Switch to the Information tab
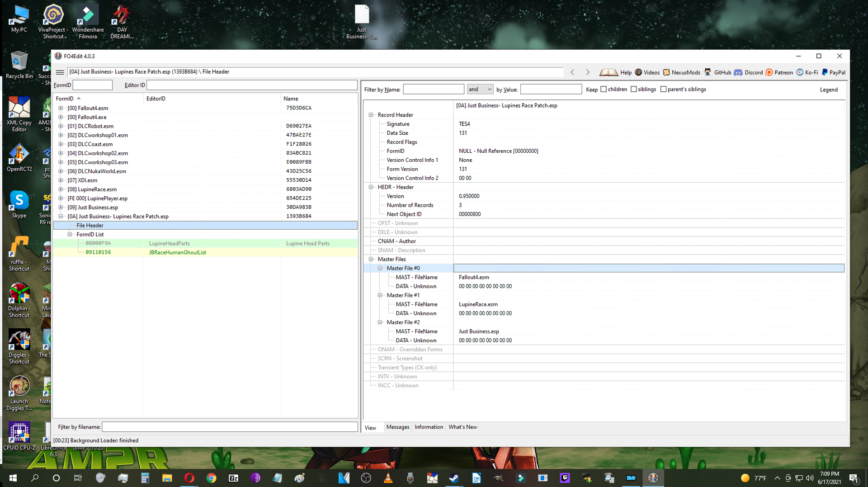Screen dimensions: 868x487 429,427
